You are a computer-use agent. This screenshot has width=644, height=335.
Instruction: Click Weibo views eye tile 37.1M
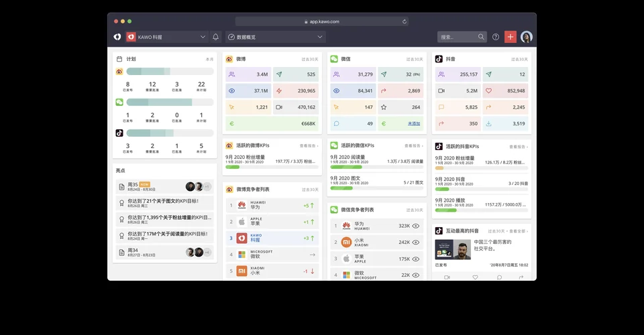(248, 90)
